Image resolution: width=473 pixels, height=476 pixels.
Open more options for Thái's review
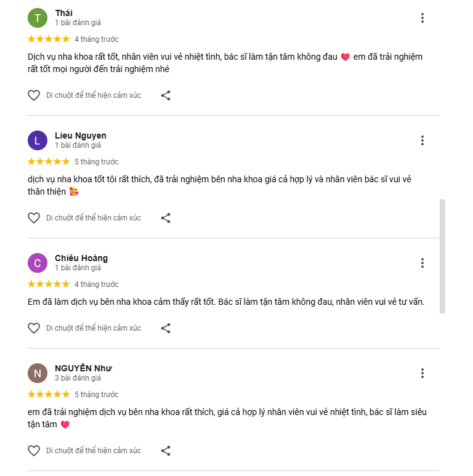tap(422, 18)
